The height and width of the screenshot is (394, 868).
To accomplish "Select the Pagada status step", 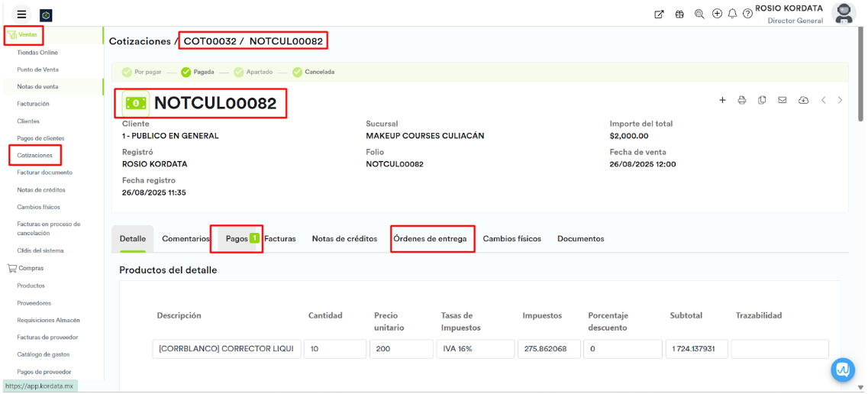I will pos(198,72).
